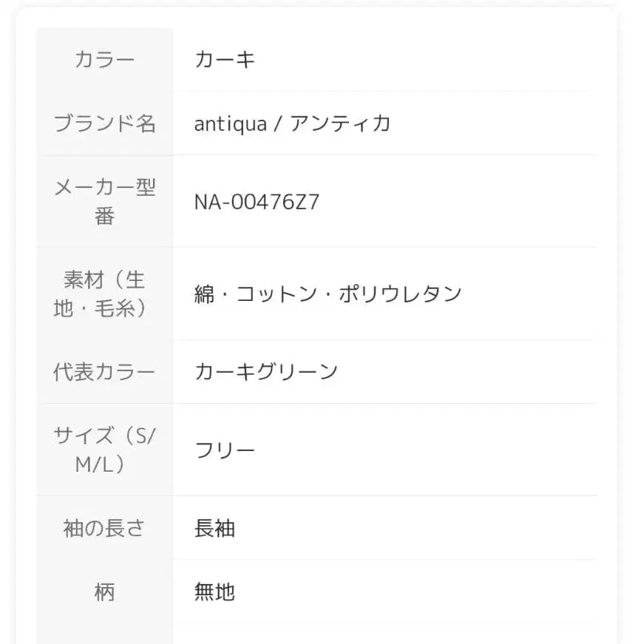This screenshot has width=644, height=644.
Task: Click the カーキグリーン value
Action: click(x=266, y=371)
